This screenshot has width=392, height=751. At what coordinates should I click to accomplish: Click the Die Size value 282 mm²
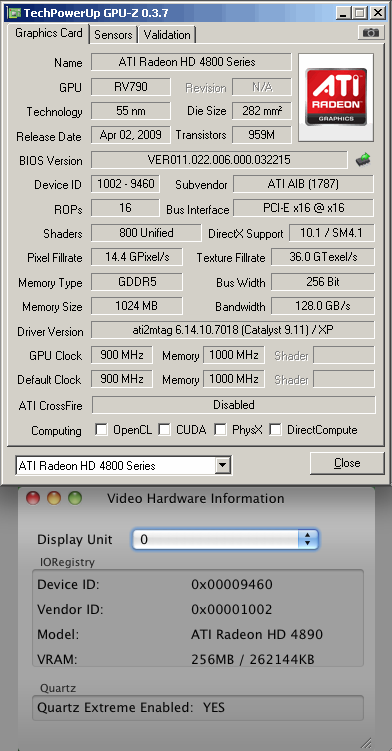pos(262,111)
